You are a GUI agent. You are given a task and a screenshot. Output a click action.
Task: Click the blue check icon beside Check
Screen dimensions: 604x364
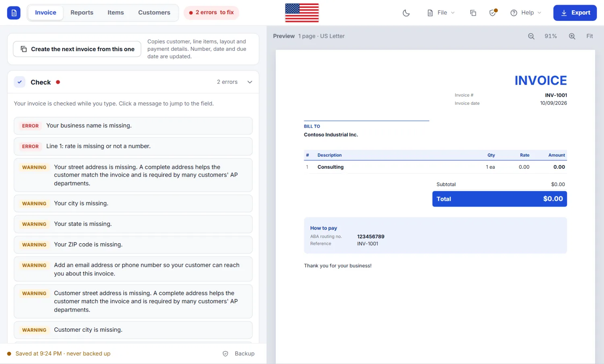point(20,82)
